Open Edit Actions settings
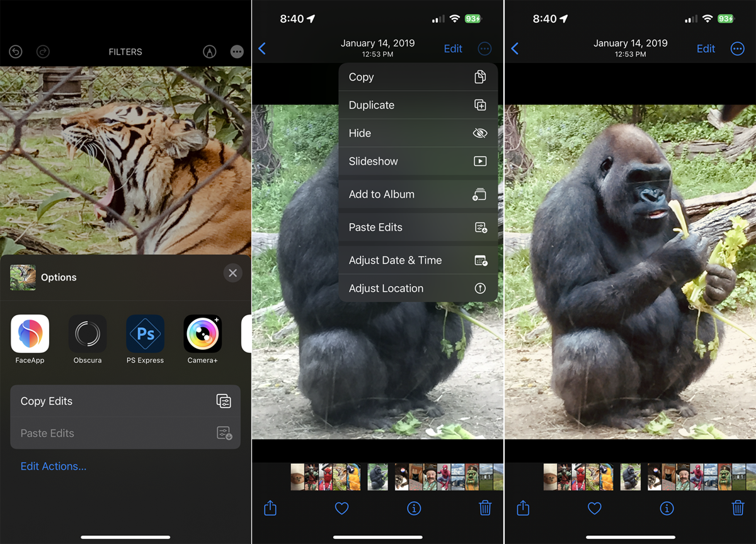Screen dimensions: 756x544 pos(54,466)
